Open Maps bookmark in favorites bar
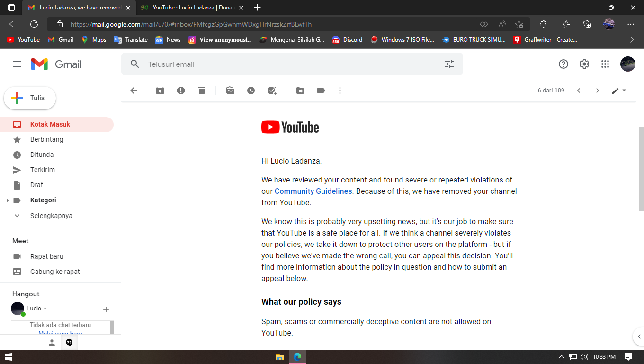 [x=94, y=40]
